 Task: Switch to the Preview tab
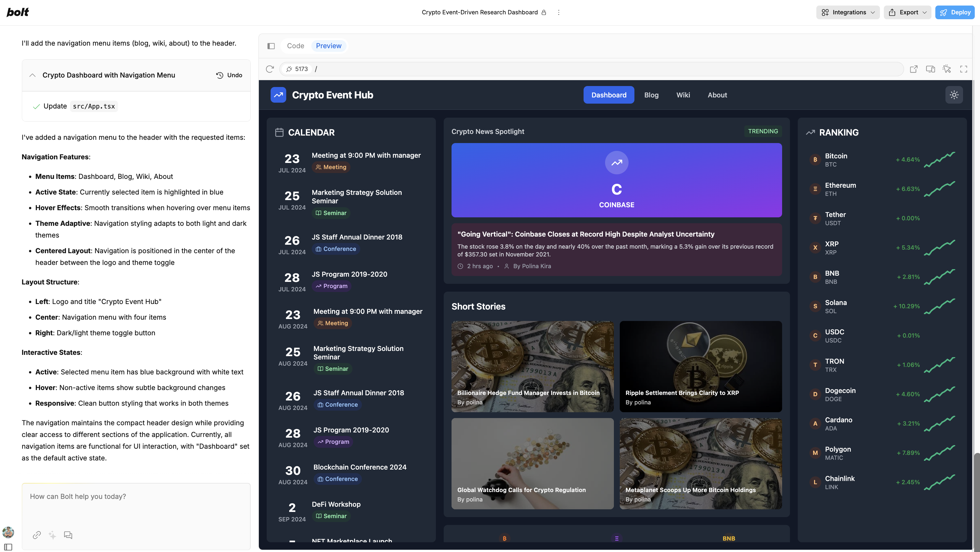[x=328, y=46]
